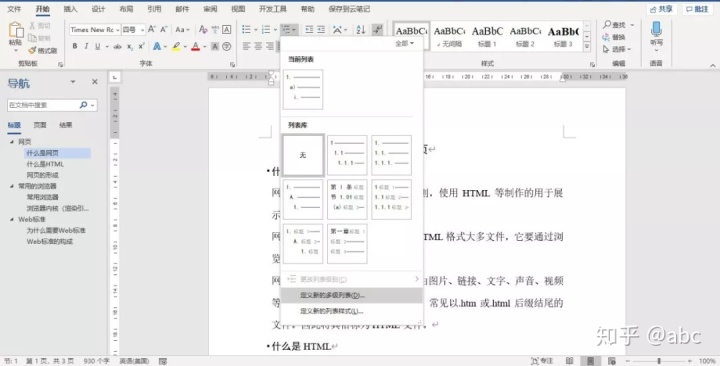The image size is (720, 366).
Task: Toggle Underline formatting
Action: [97, 46]
